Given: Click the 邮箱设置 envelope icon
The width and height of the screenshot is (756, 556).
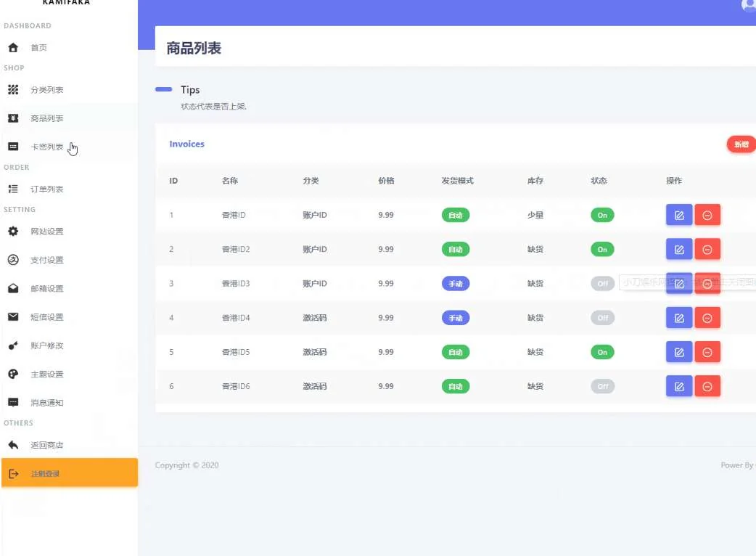Looking at the screenshot, I should point(13,289).
